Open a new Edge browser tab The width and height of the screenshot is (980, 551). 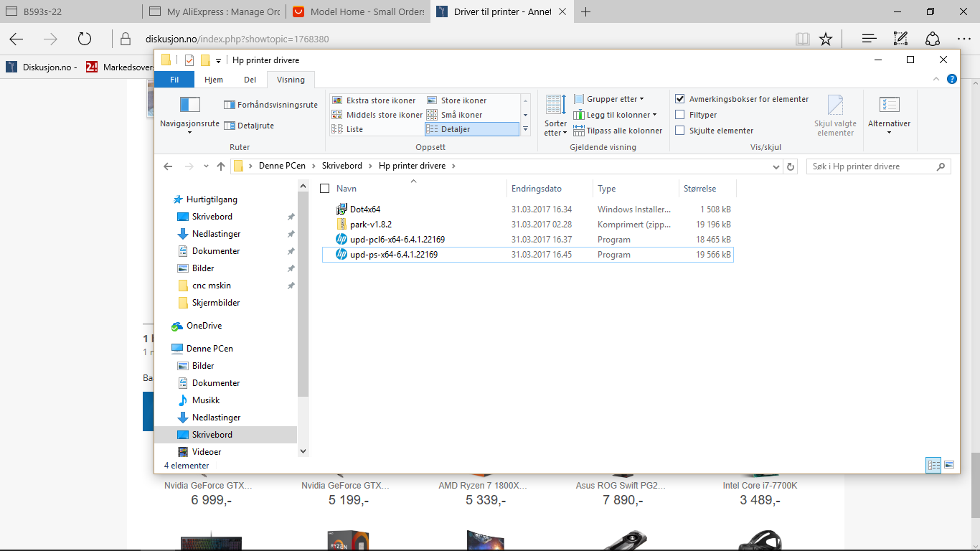586,11
